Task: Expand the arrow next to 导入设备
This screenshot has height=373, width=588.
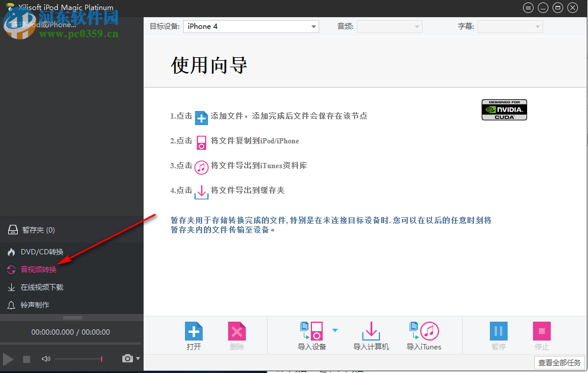Action: click(335, 331)
